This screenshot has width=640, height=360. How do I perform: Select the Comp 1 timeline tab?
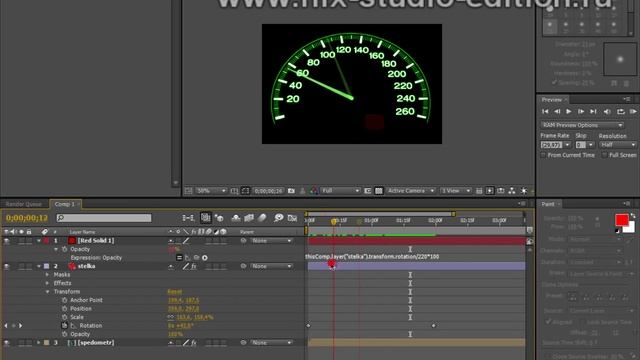click(x=64, y=204)
